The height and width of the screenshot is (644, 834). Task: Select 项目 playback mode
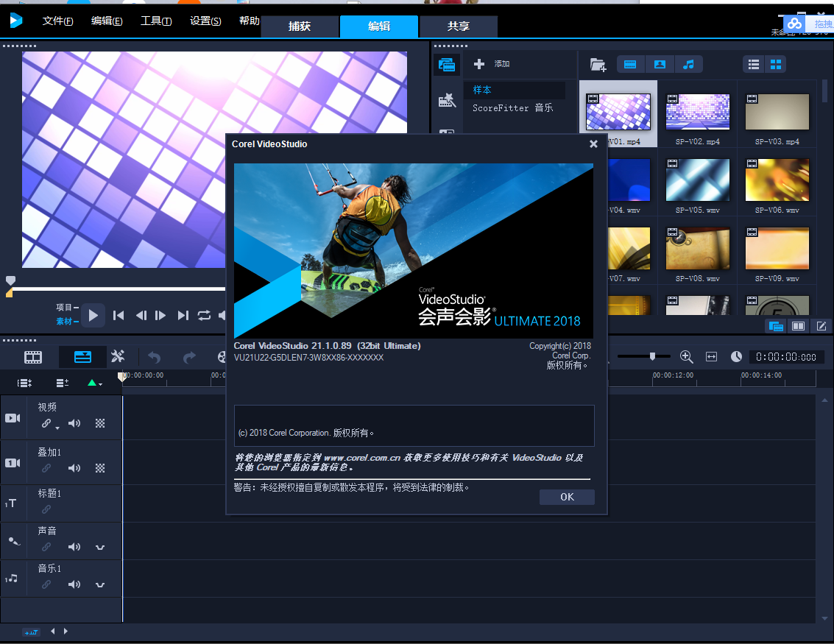click(x=67, y=308)
